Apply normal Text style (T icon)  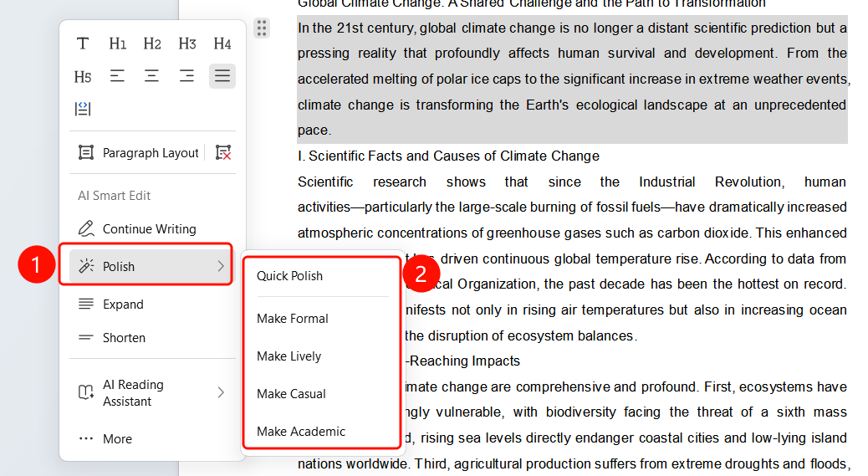pos(83,44)
